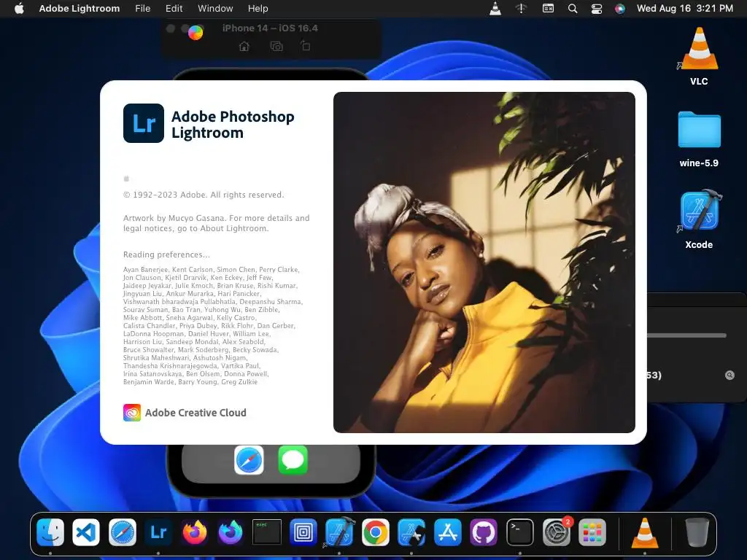Screen dimensions: 747x560
Task: Open the blue concentric-squares app in the Dock
Action: pos(303,532)
